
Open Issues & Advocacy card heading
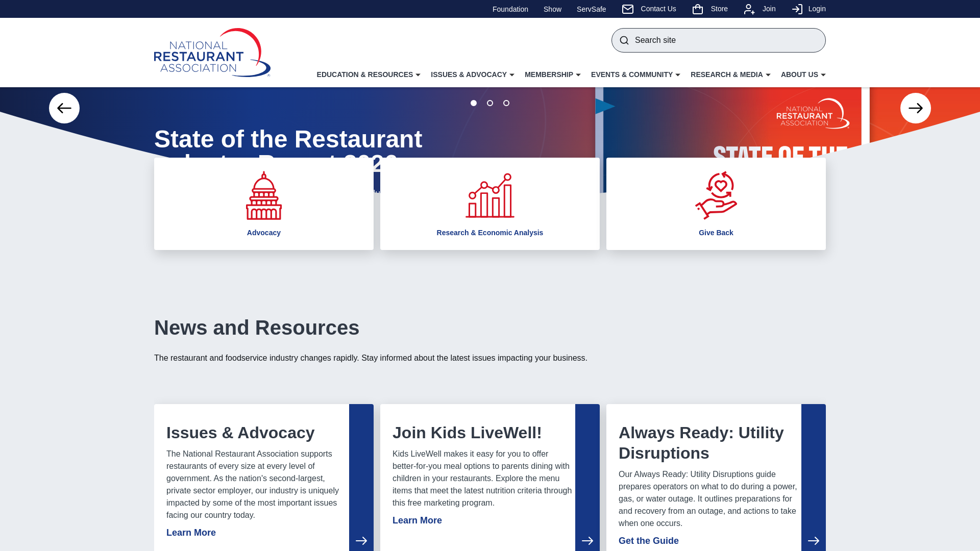240,433
